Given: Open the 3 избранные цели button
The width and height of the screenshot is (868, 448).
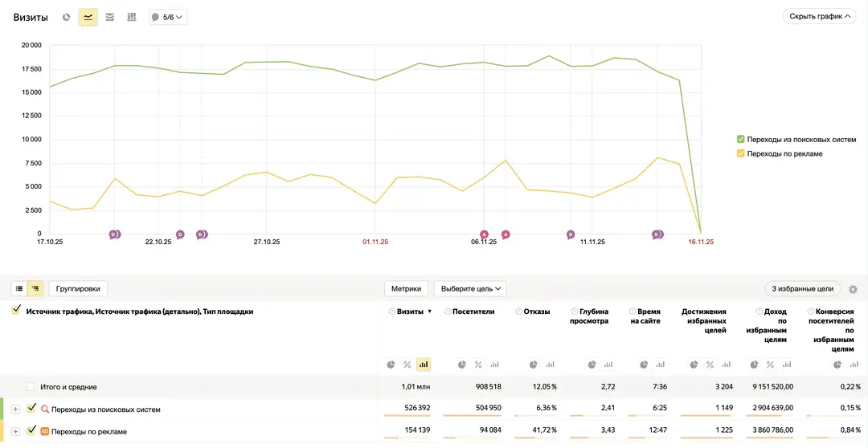Looking at the screenshot, I should point(803,288).
